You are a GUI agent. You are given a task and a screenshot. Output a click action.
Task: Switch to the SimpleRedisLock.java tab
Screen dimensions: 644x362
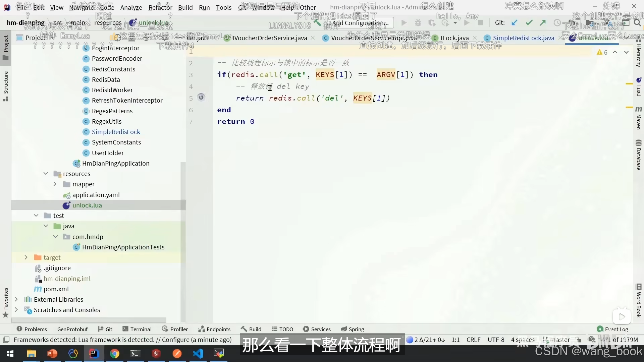[523, 38]
